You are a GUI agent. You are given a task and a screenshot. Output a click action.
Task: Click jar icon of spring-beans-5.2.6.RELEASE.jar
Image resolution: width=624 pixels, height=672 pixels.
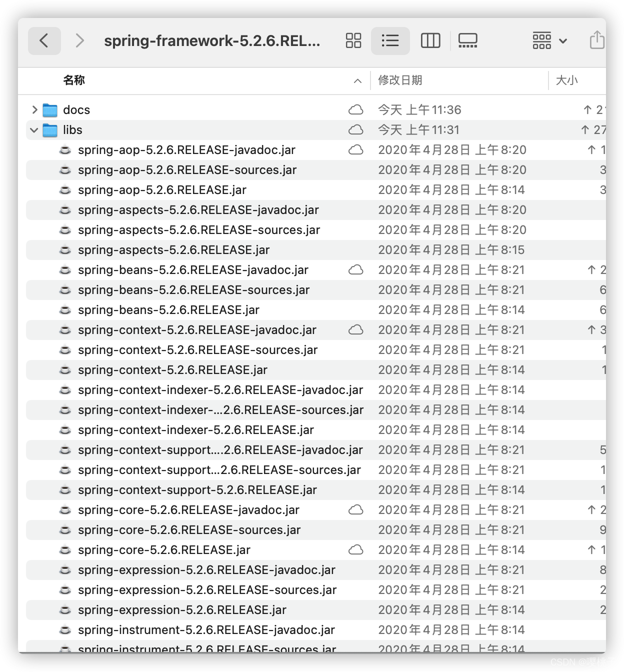[65, 310]
